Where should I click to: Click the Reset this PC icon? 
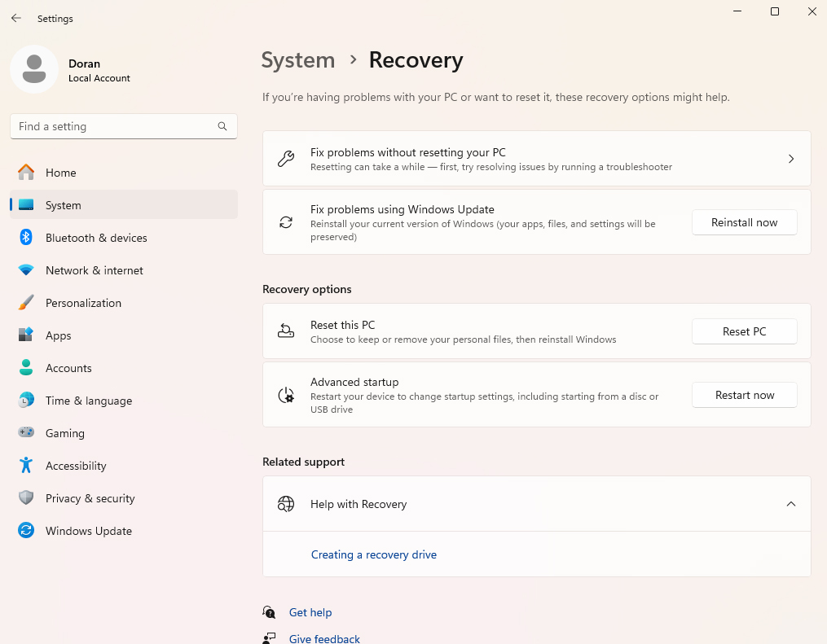click(x=286, y=331)
